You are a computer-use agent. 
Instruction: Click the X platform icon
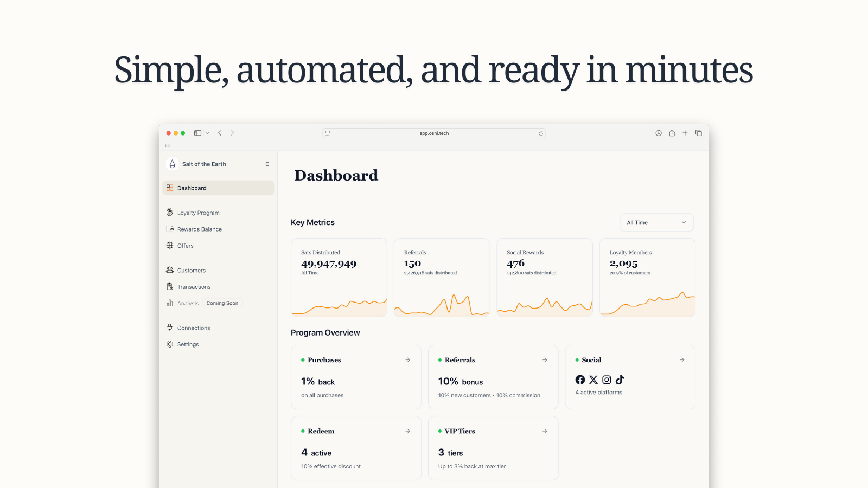click(x=593, y=380)
